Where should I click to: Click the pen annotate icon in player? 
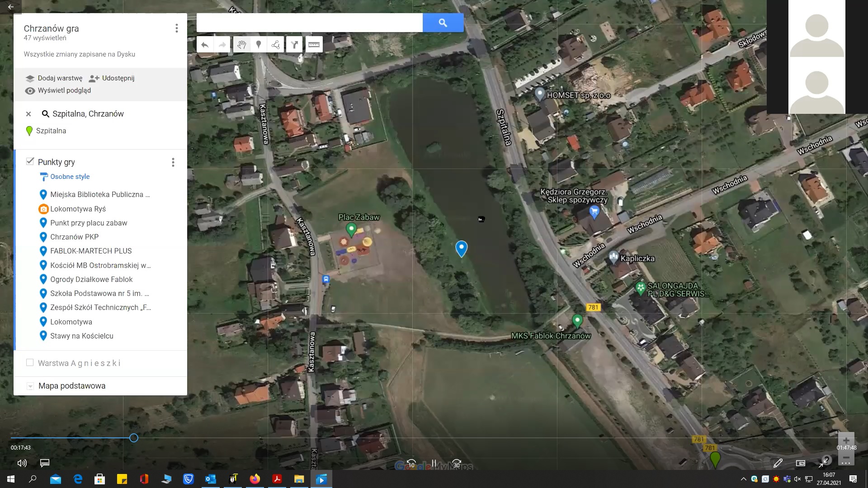click(x=778, y=463)
